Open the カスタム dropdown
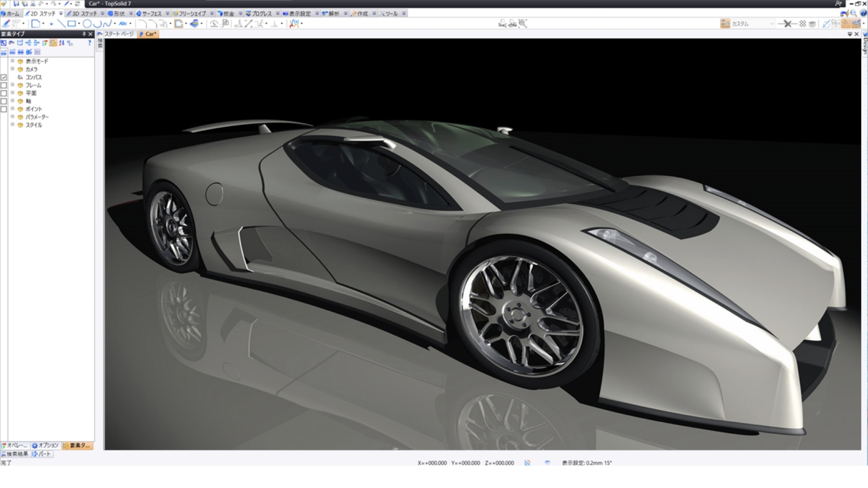The height and width of the screenshot is (488, 868). [x=771, y=24]
